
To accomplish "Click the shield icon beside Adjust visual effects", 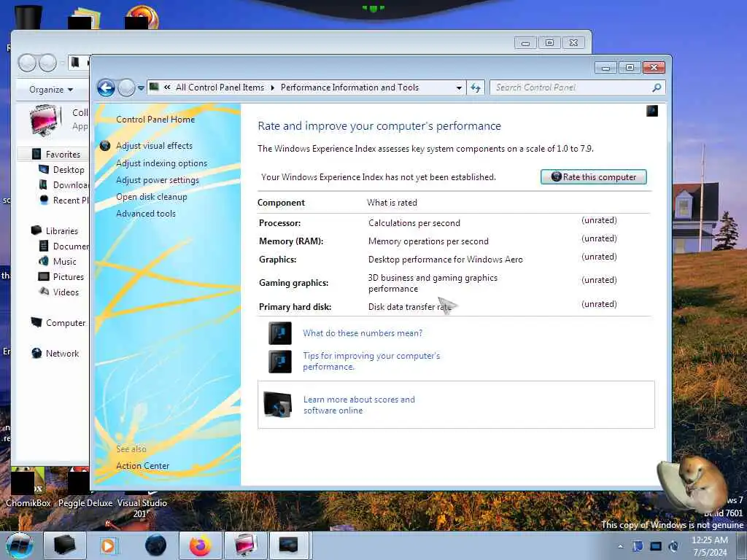I will coord(105,146).
